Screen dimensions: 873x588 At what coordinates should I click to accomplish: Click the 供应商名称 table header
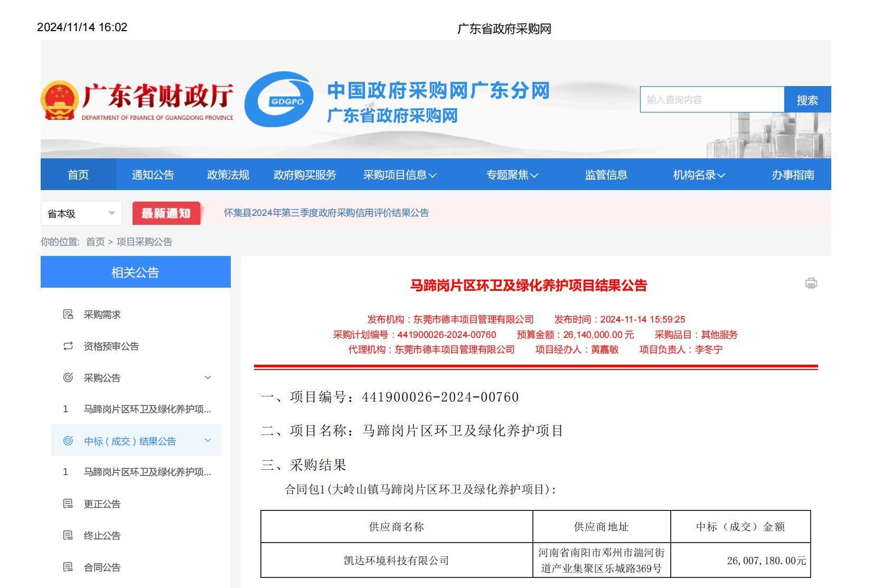pyautogui.click(x=397, y=526)
